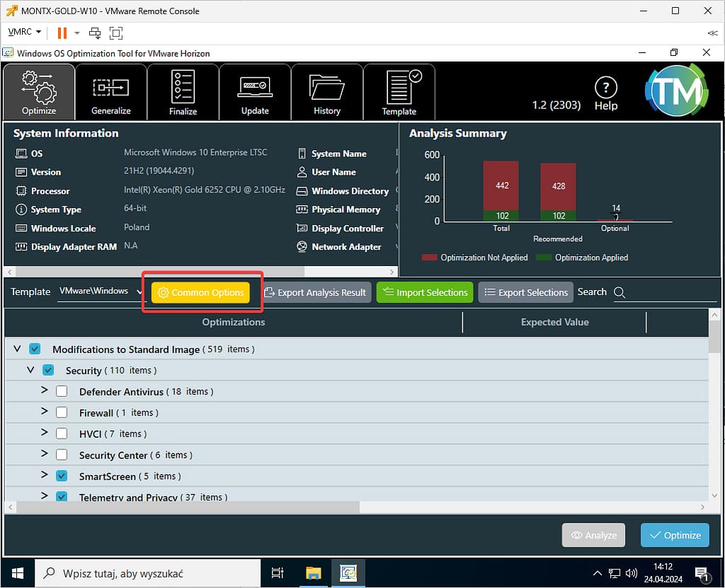
Task: Check the Firewall checkbox
Action: pyautogui.click(x=62, y=413)
